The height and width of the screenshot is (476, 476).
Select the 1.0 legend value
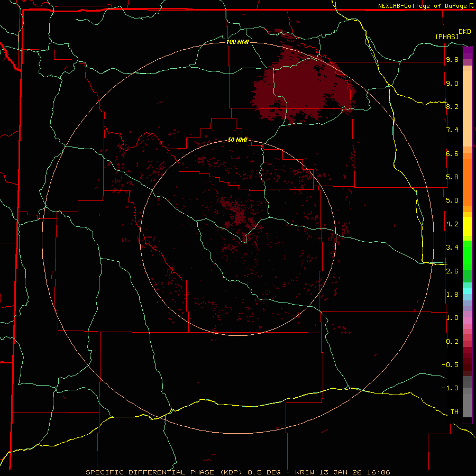[x=452, y=318]
